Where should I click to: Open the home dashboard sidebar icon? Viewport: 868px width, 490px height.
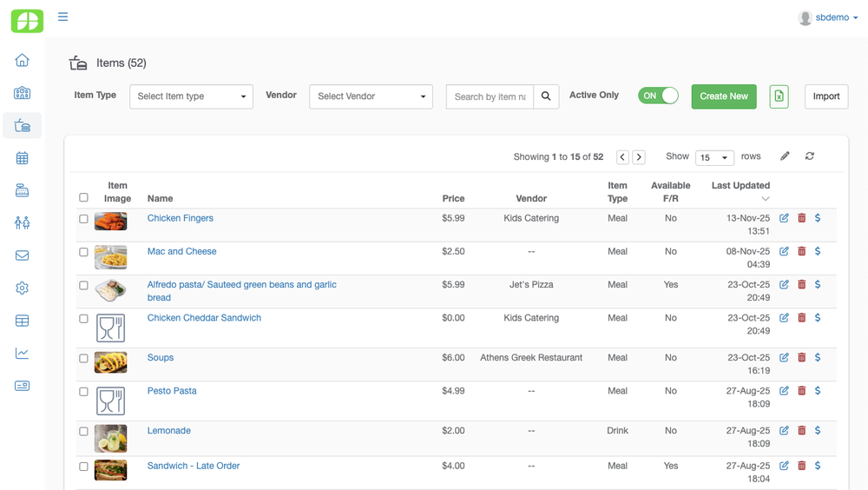(x=23, y=60)
